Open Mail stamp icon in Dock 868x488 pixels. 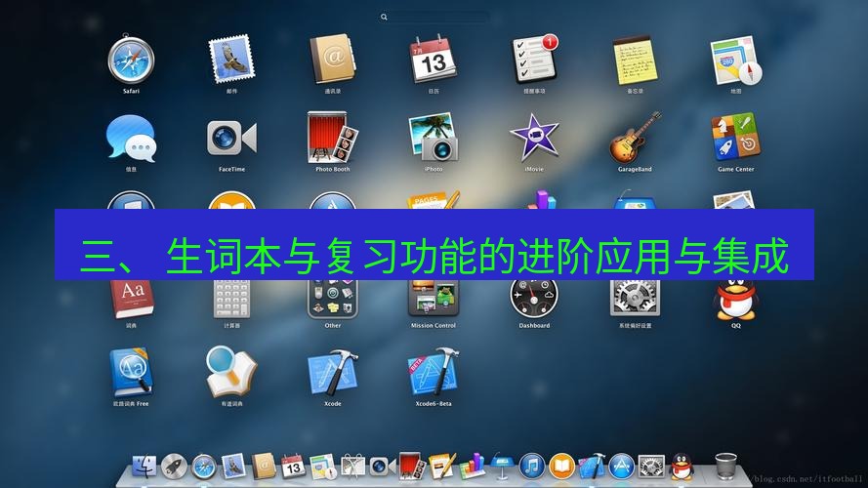(x=233, y=466)
